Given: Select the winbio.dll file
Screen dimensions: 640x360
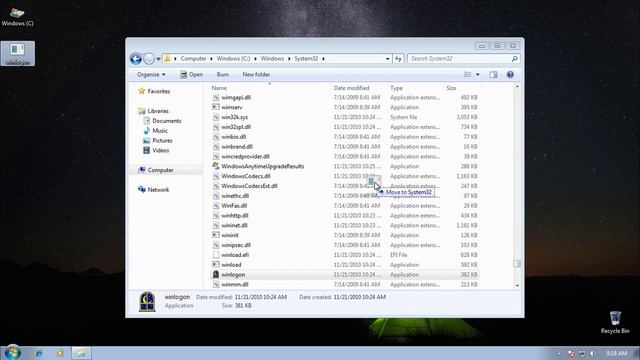Looking at the screenshot, I should (233, 137).
